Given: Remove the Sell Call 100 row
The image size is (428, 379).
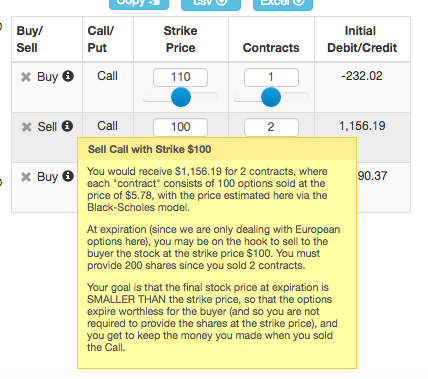Looking at the screenshot, I should click(26, 127).
